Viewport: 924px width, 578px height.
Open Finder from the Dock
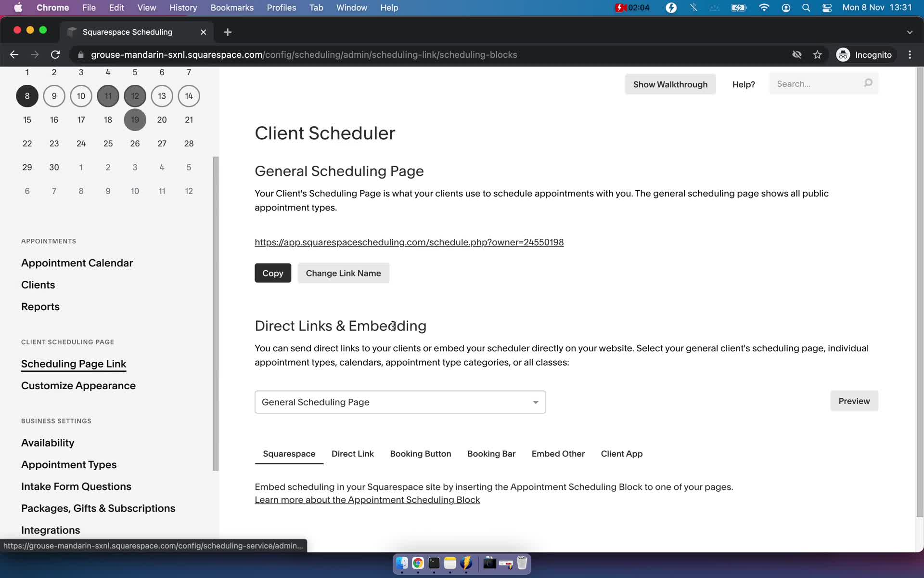[402, 563]
